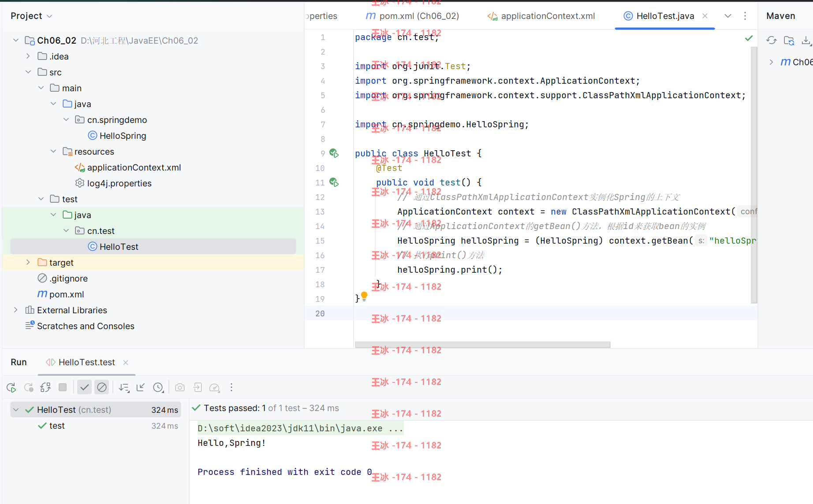Click the java.exe command line in console
813x504 pixels.
300,428
